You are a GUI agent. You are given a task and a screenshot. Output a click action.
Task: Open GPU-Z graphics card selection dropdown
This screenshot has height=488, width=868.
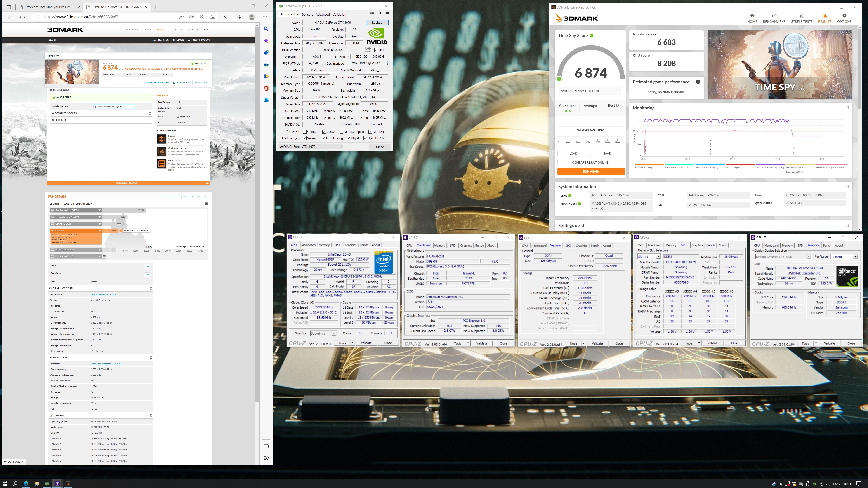[x=310, y=146]
